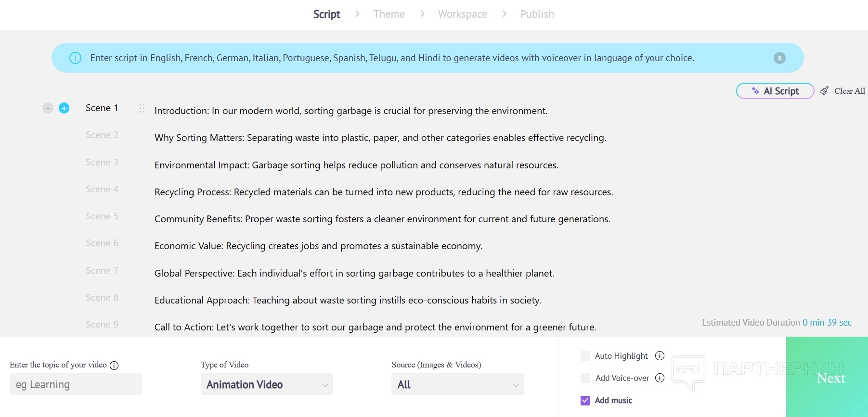Click the banner info icon

(x=76, y=58)
